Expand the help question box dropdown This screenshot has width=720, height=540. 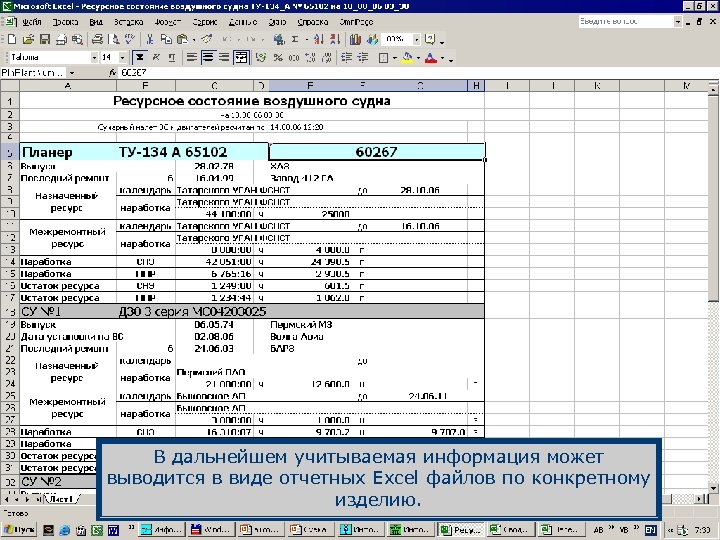point(678,22)
